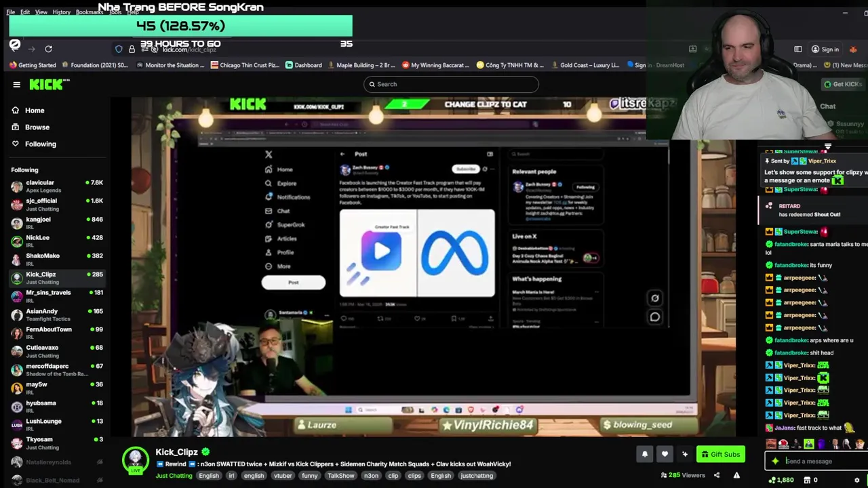The image size is (868, 488).
Task: Open Mr_sins_travels channel in Following list
Action: (x=57, y=296)
